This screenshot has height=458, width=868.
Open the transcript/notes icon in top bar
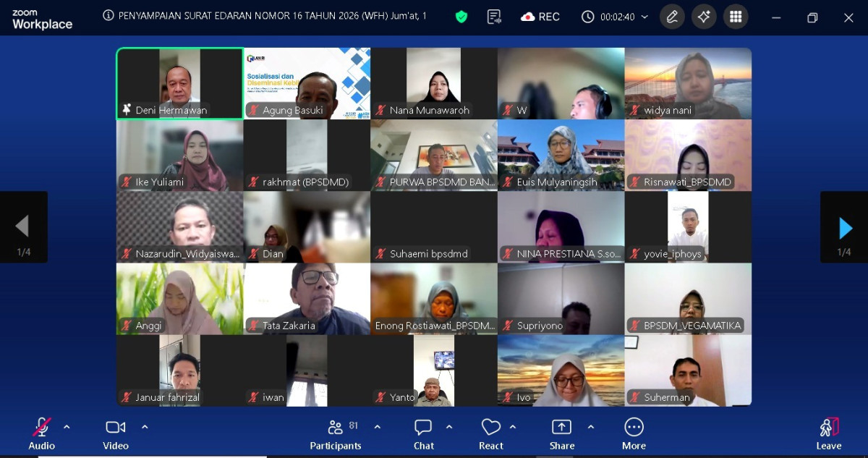(x=495, y=17)
